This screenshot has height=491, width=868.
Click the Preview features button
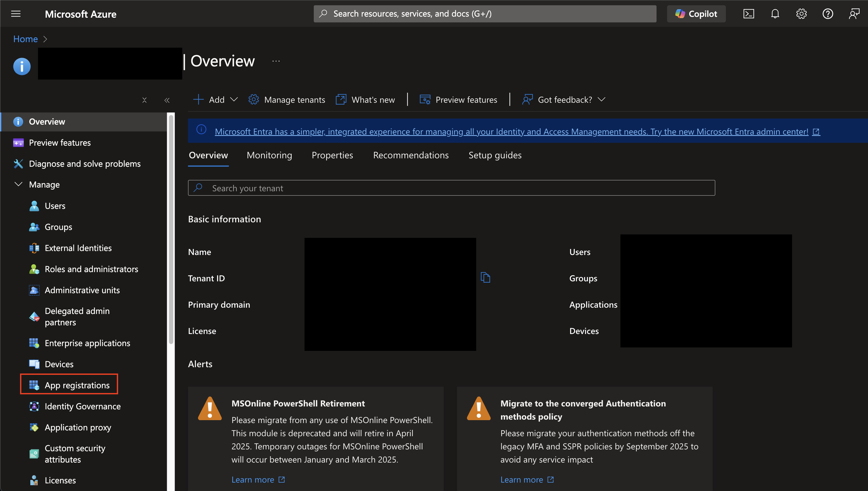[x=459, y=99]
